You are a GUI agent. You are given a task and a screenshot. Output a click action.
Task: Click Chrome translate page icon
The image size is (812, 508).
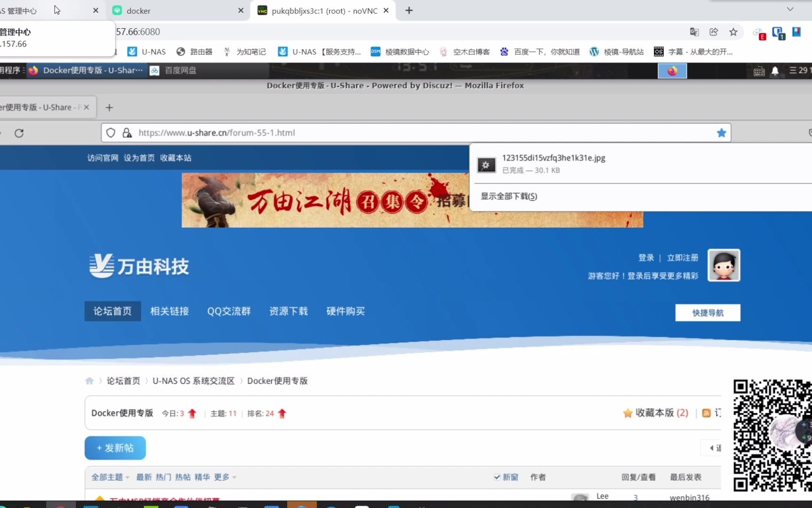pyautogui.click(x=694, y=32)
